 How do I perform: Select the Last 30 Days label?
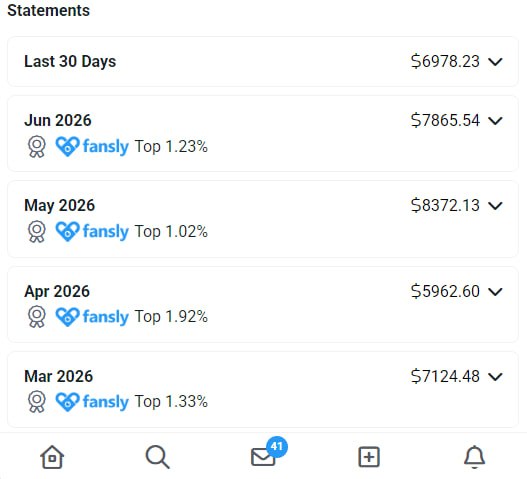pyautogui.click(x=70, y=62)
